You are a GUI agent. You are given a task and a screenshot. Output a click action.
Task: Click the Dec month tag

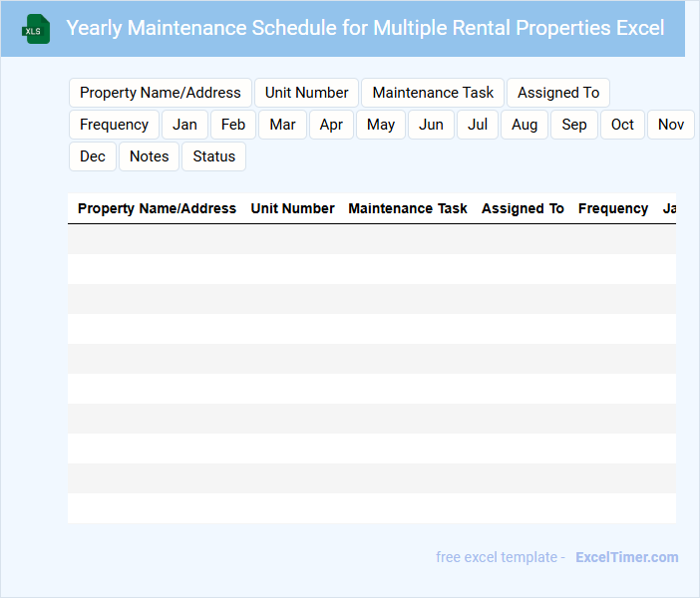click(93, 156)
